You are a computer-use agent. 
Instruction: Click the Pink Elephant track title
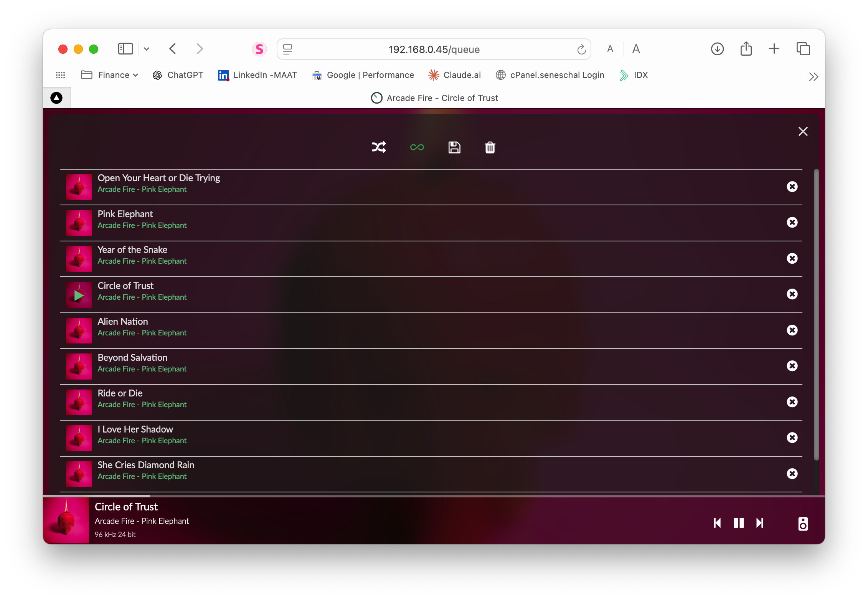[x=125, y=214]
